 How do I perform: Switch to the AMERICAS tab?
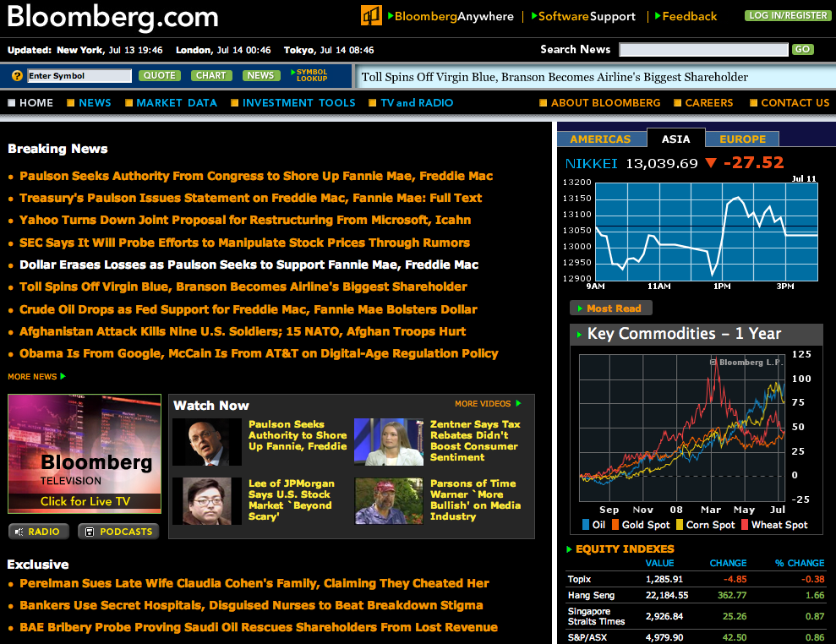(600, 139)
